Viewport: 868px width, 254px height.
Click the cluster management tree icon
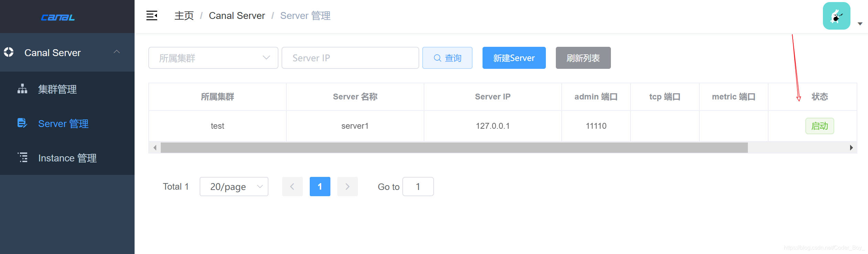[22, 89]
